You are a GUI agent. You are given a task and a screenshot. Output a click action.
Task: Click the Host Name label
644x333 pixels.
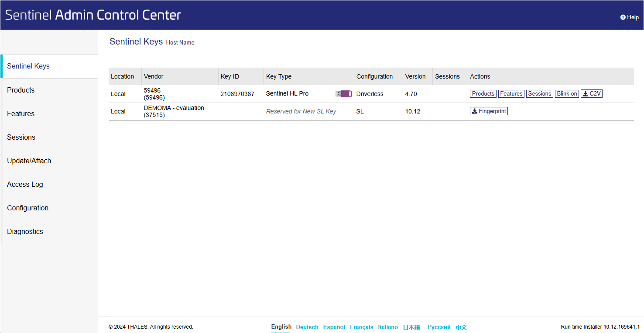click(x=180, y=42)
